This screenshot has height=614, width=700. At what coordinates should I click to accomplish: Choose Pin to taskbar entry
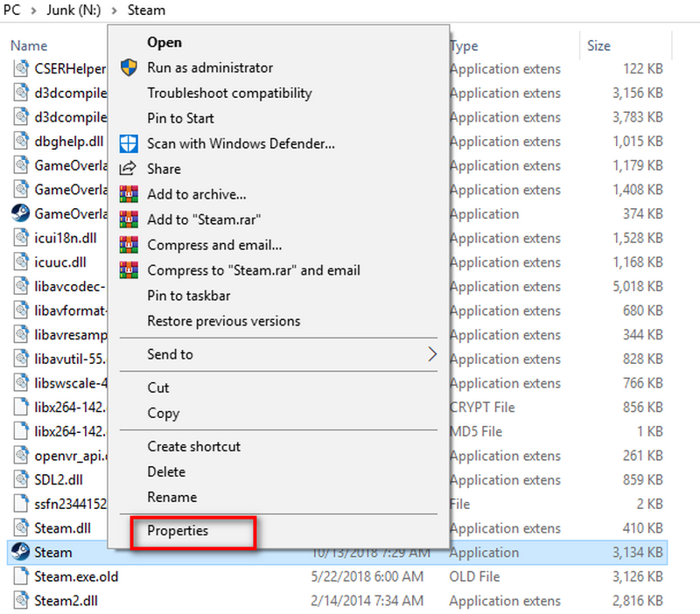tap(188, 296)
